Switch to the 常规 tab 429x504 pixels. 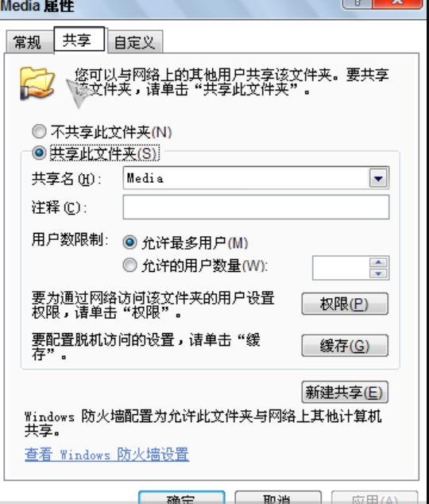[x=29, y=42]
